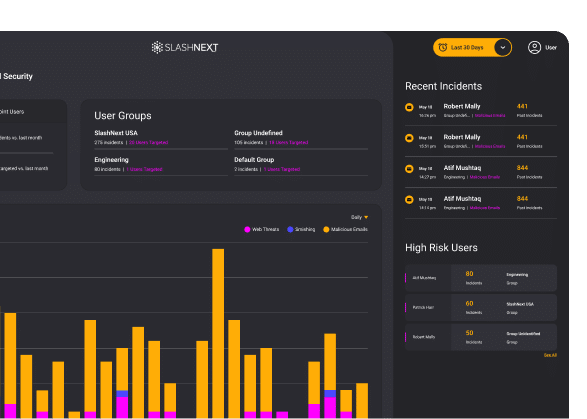Open Malicious Emails link in the 14:27 pm incident
This screenshot has height=419, width=587.
[485, 177]
